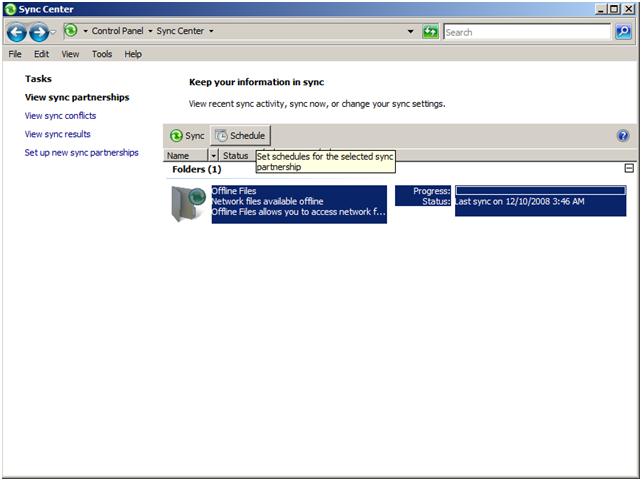This screenshot has height=481, width=642.
Task: Expand arrow after Control Panel breadcrumb
Action: coord(150,31)
